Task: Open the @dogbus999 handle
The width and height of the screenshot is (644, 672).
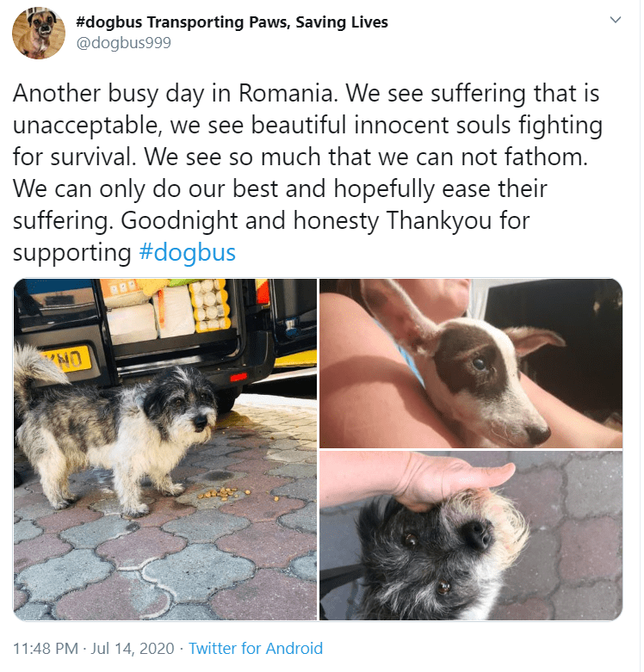Action: pos(123,42)
